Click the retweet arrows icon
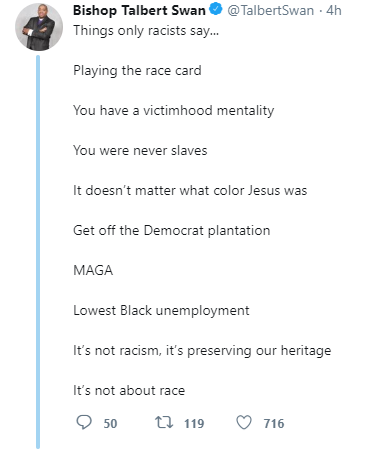Viewport: 387px width, 449px height. [x=164, y=422]
